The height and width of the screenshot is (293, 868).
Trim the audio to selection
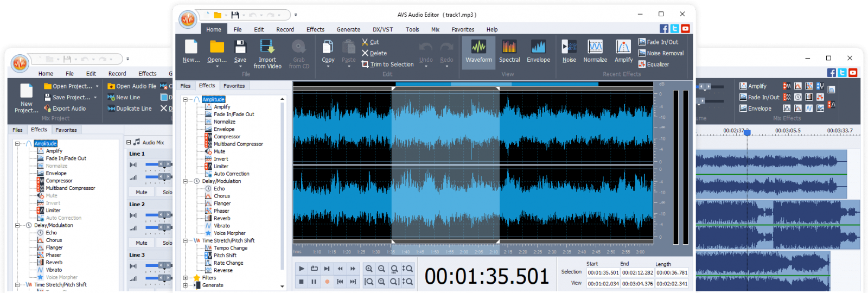point(387,64)
